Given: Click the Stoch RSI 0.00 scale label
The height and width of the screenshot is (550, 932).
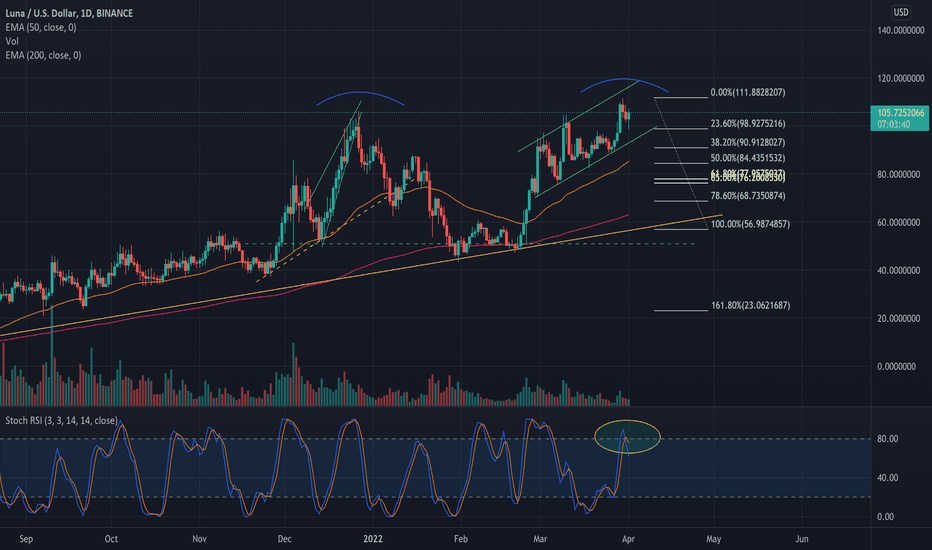Looking at the screenshot, I should click(886, 517).
